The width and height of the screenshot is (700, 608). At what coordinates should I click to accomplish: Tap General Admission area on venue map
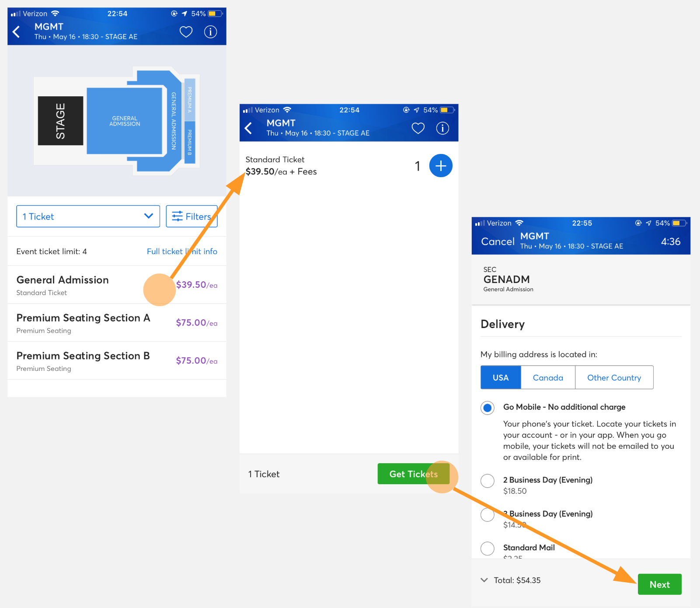click(x=125, y=121)
